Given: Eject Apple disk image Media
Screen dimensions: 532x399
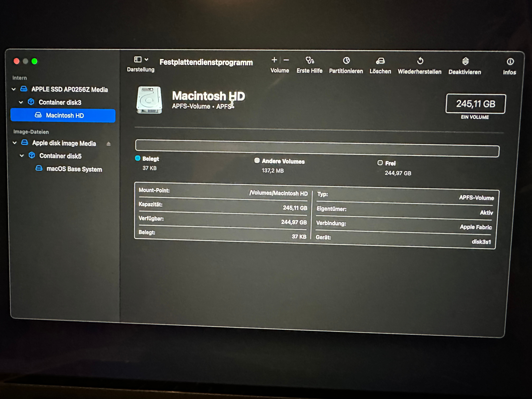Looking at the screenshot, I should [108, 144].
